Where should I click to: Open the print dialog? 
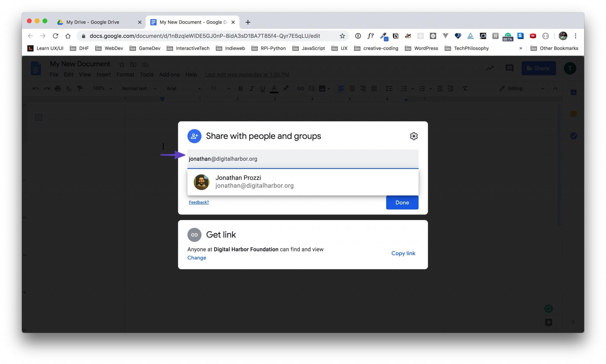point(58,88)
